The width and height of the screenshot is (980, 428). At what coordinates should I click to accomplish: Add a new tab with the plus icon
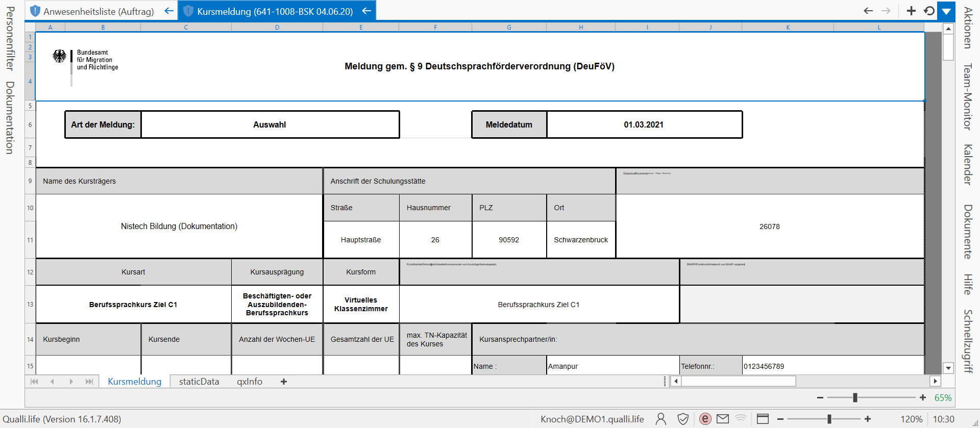tap(911, 11)
